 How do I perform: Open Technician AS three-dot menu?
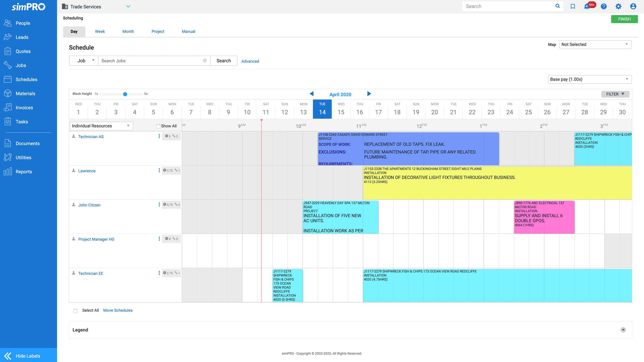point(159,136)
